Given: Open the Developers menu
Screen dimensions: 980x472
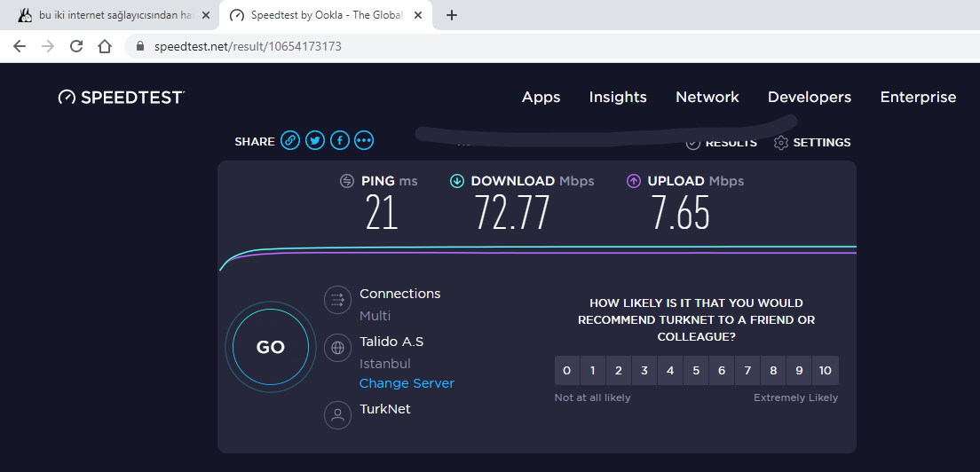Looking at the screenshot, I should pos(810,98).
